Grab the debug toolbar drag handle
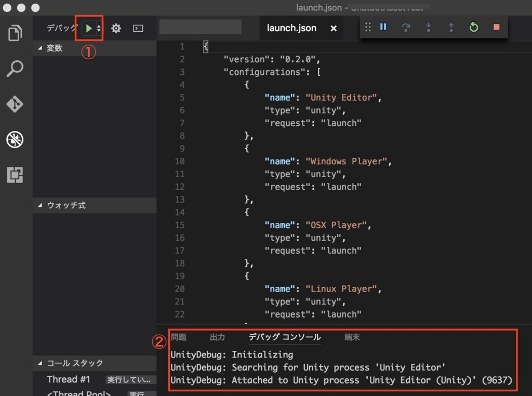The height and width of the screenshot is (396, 532). point(368,27)
